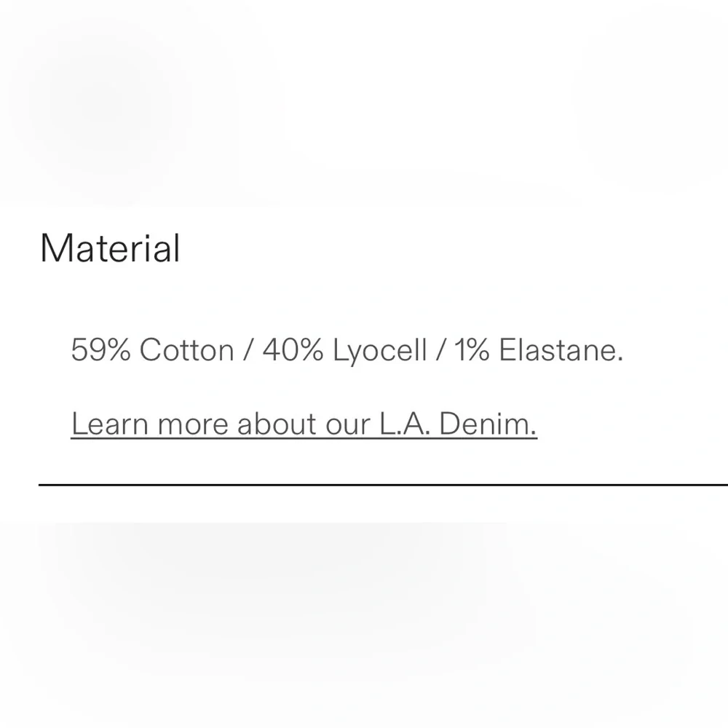The width and height of the screenshot is (728, 728).
Task: Click the percent sign after 40
Action: [309, 351]
